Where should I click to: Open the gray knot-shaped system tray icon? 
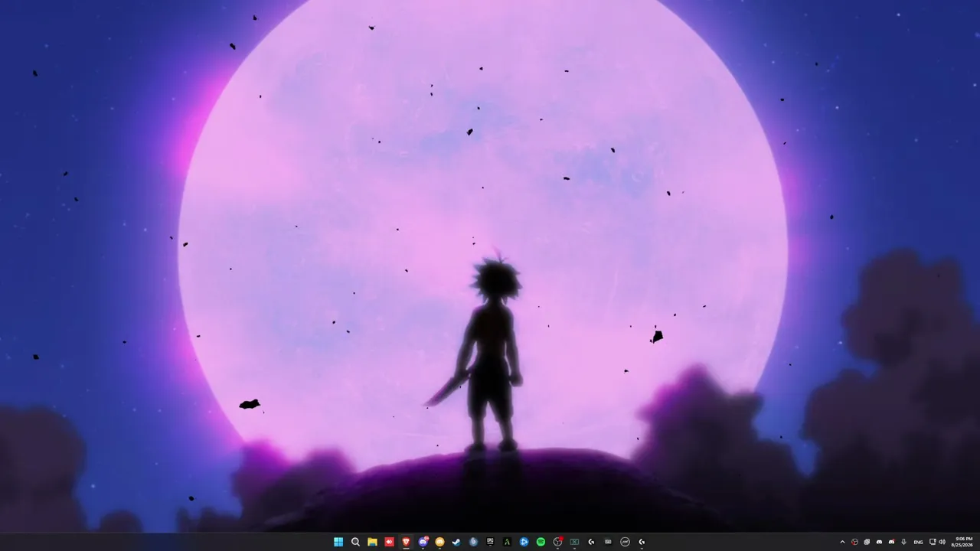867,542
